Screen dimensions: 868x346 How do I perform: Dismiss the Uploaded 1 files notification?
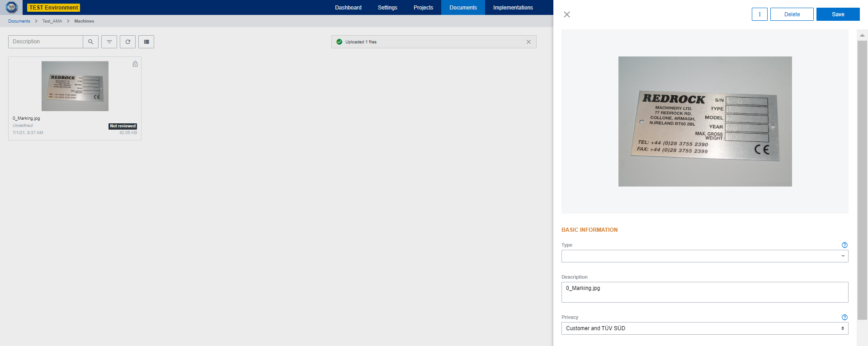click(x=528, y=42)
